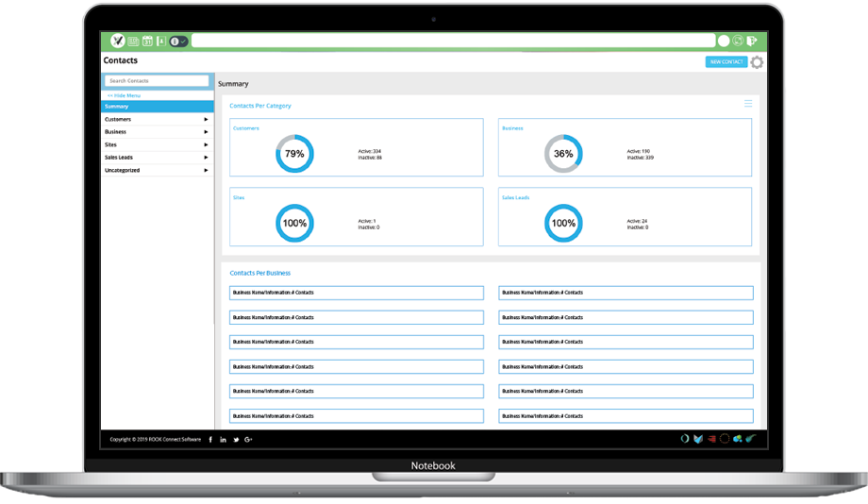Open the settings gear icon
868x504 pixels.
[x=757, y=62]
